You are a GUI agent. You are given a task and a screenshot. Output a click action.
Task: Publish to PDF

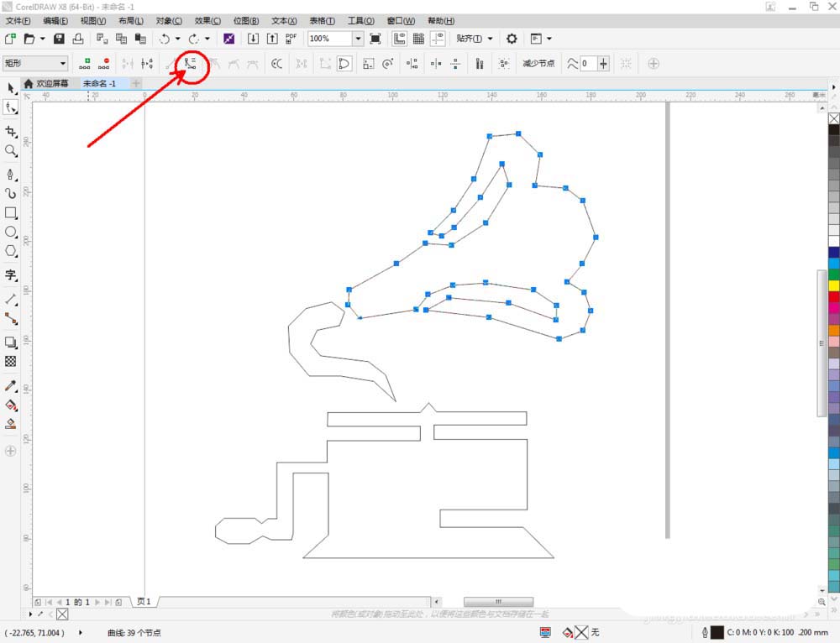coord(291,39)
